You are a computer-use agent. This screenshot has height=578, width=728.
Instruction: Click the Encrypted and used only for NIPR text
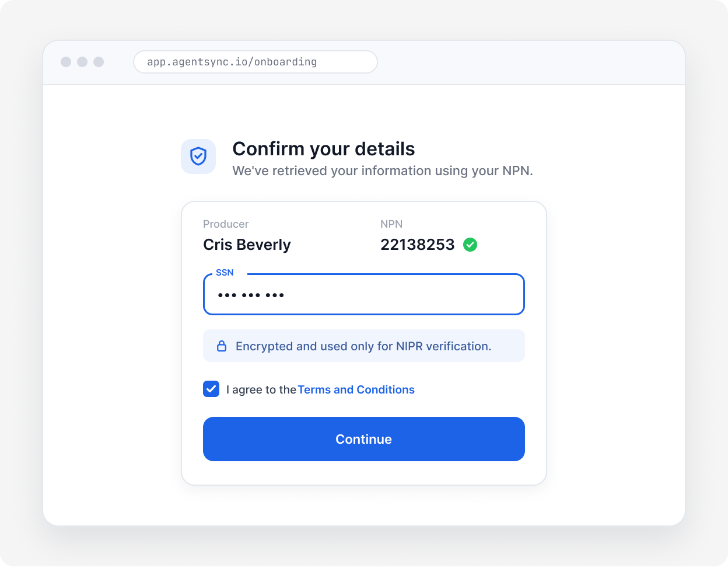[363, 346]
